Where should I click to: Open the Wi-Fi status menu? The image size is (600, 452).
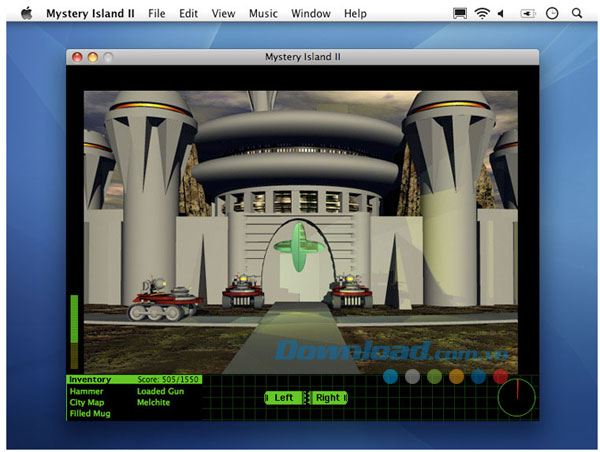(x=482, y=13)
